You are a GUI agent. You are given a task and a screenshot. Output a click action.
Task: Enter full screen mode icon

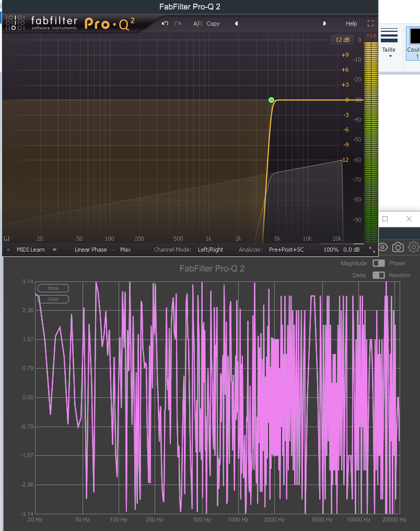(x=371, y=23)
